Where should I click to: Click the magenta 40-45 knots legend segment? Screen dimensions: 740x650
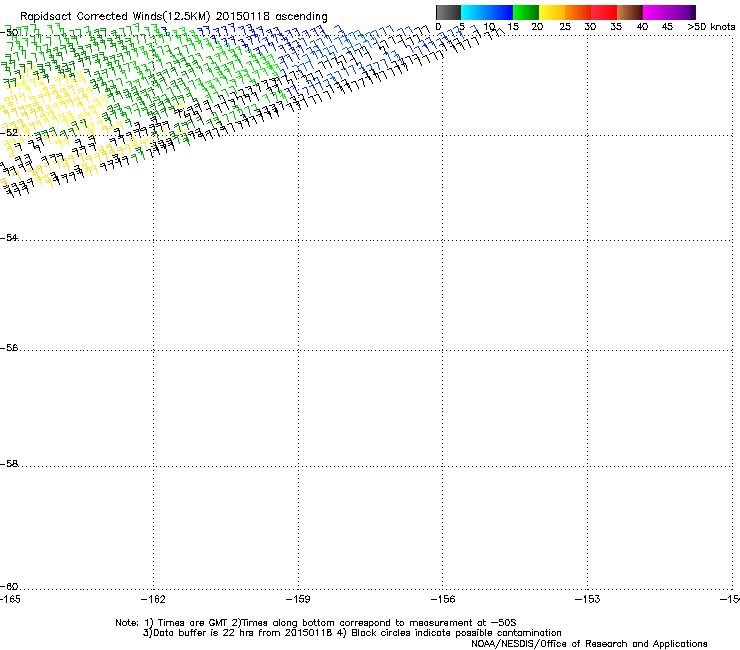point(656,12)
